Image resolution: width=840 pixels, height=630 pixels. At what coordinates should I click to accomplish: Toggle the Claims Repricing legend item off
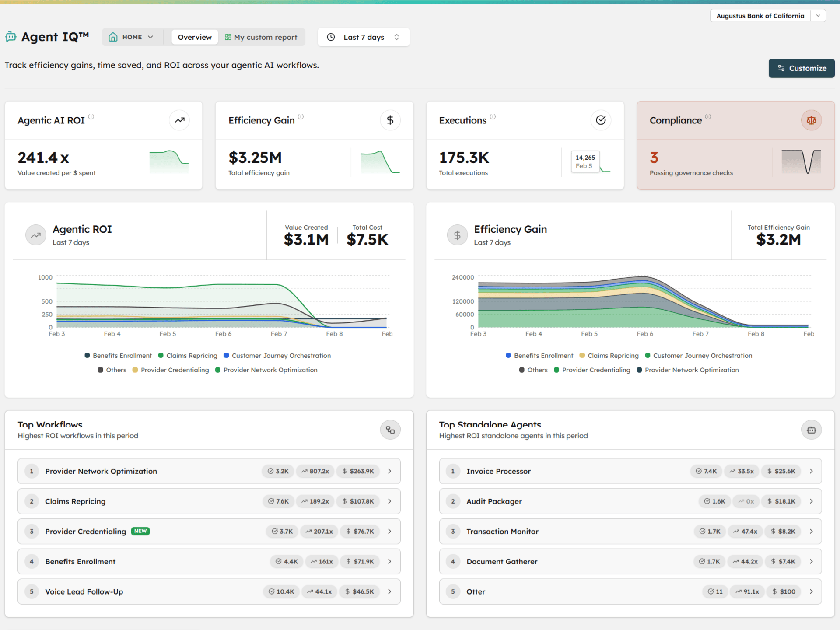[x=188, y=355]
